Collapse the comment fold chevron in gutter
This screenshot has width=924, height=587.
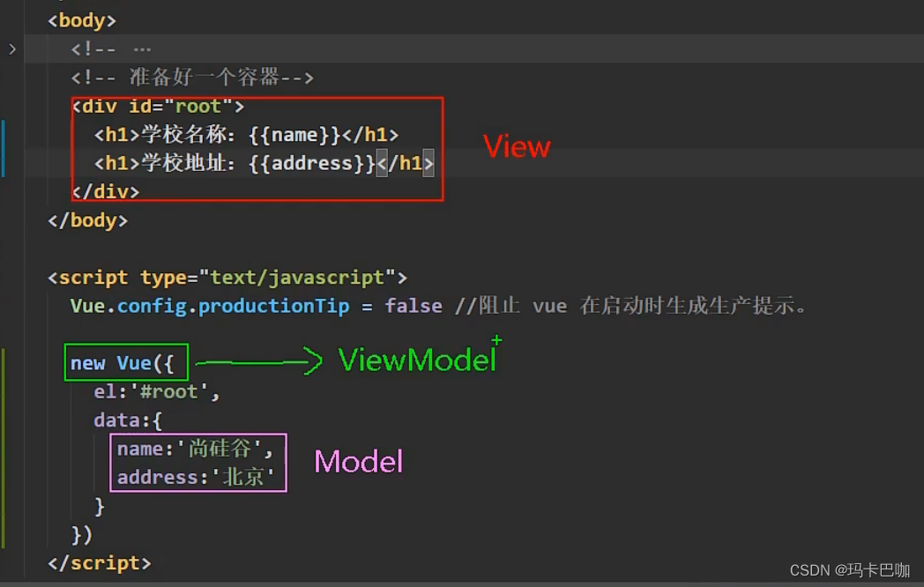[x=12, y=49]
